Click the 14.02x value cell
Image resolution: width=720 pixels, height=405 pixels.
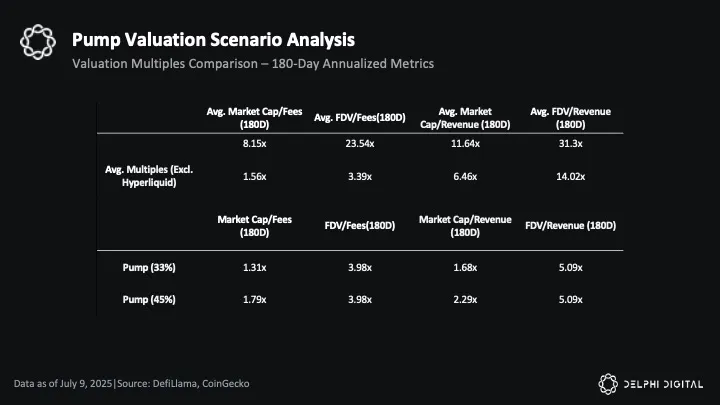point(571,177)
